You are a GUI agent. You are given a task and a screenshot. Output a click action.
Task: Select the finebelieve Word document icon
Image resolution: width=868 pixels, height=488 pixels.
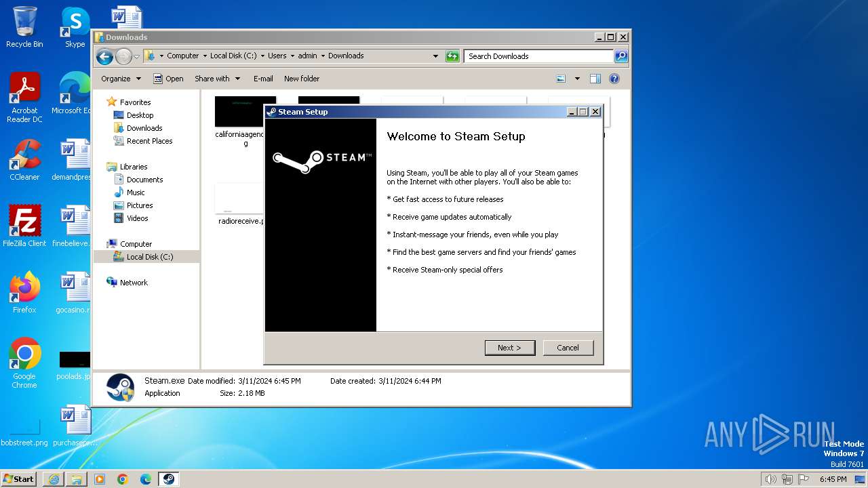(x=73, y=226)
